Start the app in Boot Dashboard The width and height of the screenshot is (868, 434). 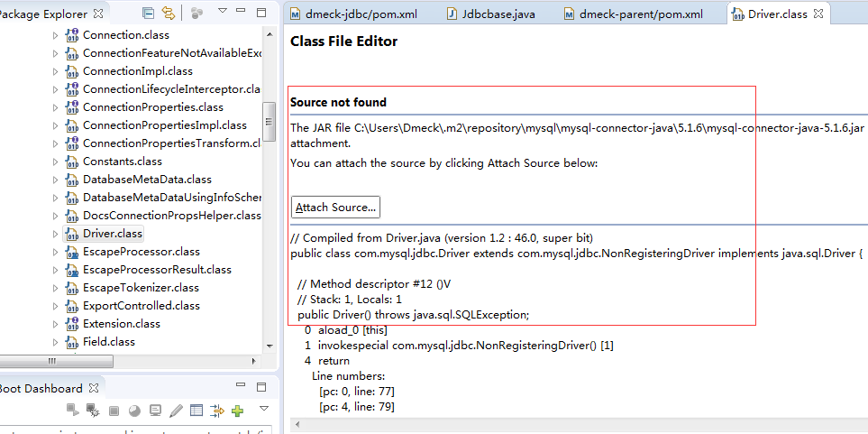[72, 411]
